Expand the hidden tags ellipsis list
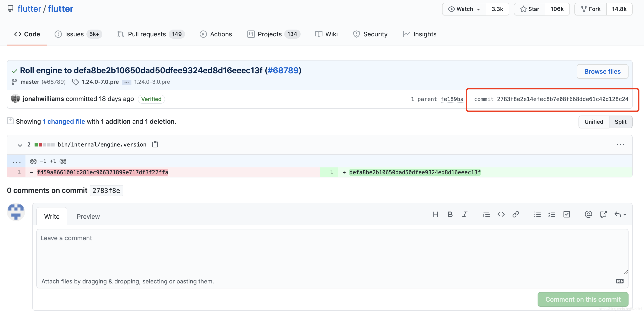The width and height of the screenshot is (644, 313). (x=126, y=82)
